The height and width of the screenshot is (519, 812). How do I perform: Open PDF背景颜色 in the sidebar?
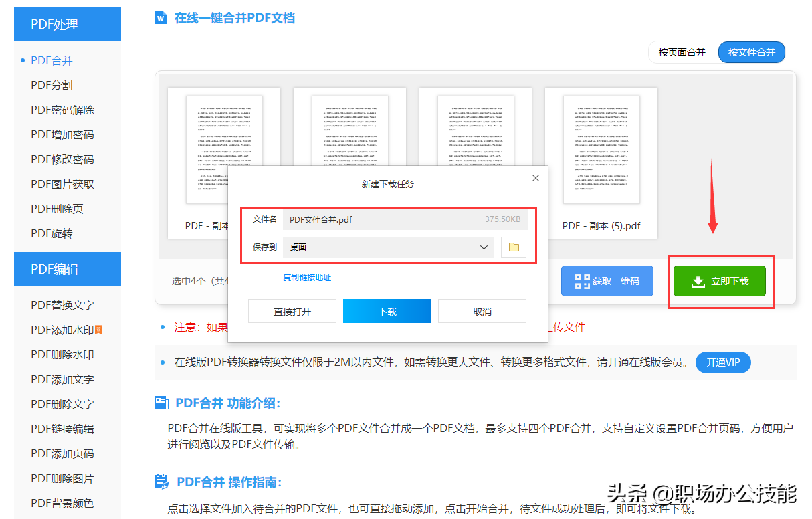(x=62, y=503)
